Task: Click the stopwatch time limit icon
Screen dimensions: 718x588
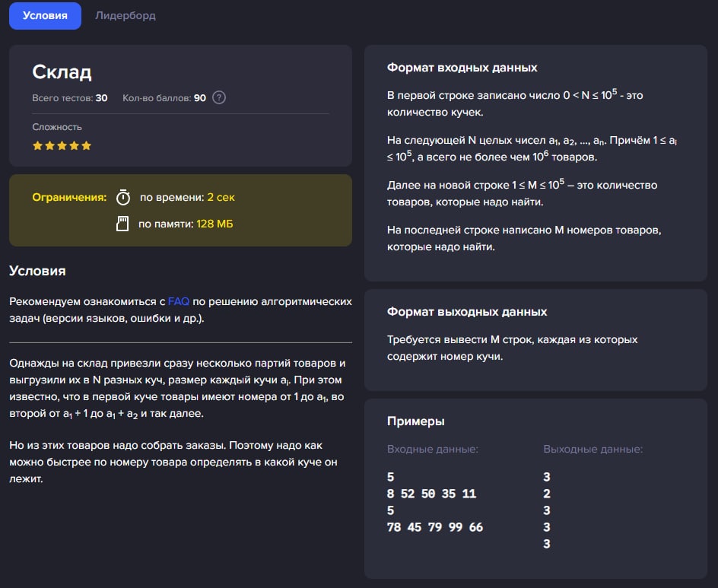Action: [x=123, y=197]
